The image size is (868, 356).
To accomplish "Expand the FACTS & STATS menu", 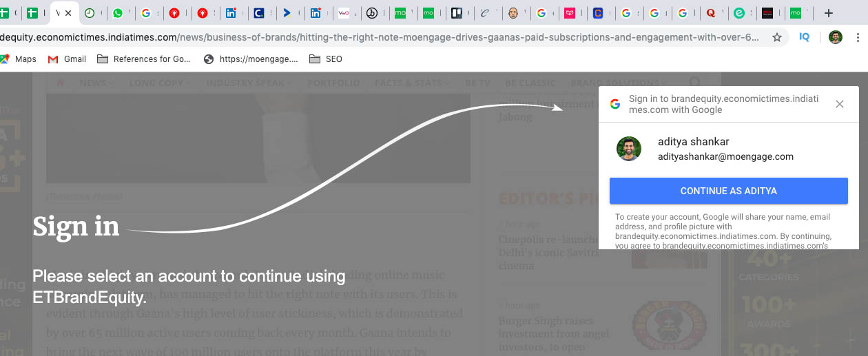I will pos(412,83).
